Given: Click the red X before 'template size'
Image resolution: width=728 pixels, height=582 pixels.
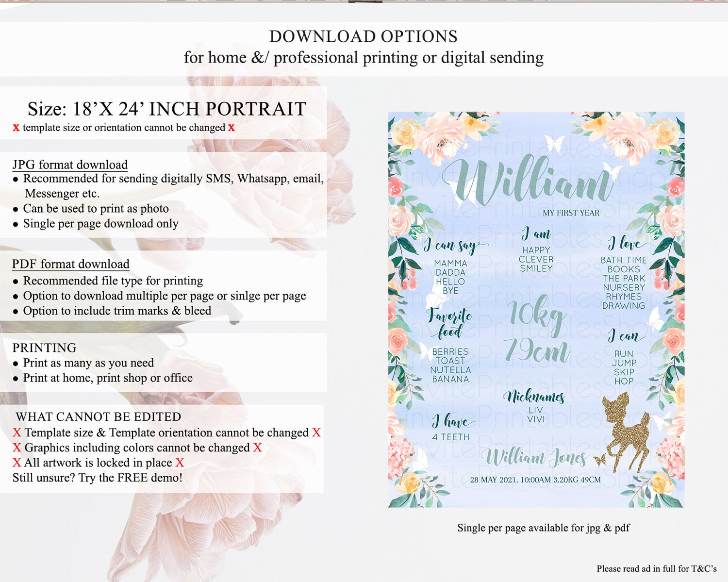Looking at the screenshot, I should click(x=16, y=128).
